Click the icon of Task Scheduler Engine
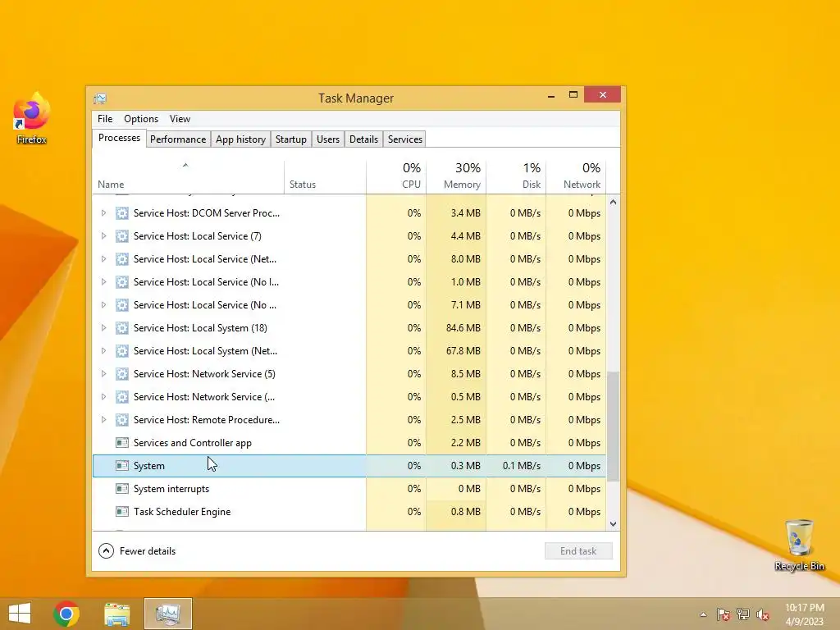 tap(122, 512)
